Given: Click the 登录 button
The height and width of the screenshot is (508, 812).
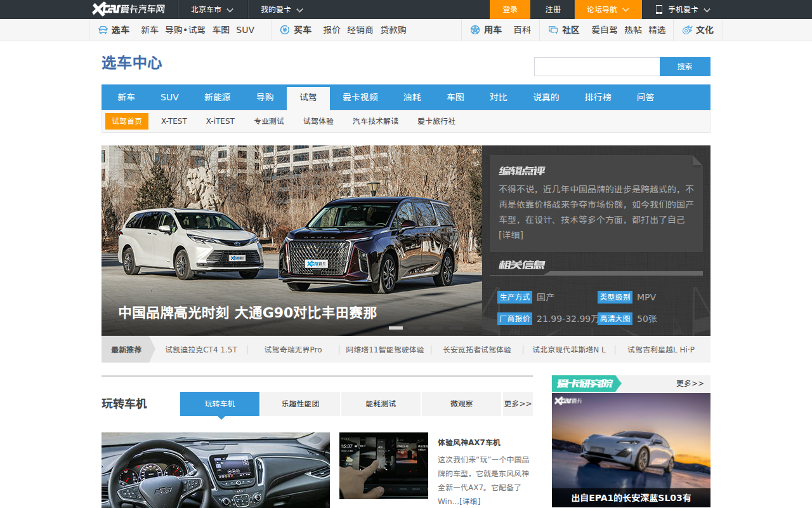Looking at the screenshot, I should click(x=510, y=10).
